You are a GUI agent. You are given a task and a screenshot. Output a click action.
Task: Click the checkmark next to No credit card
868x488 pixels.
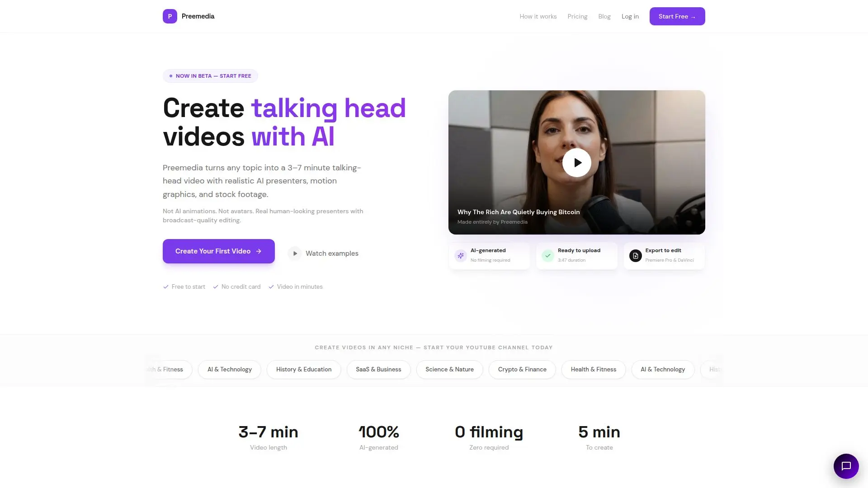click(216, 287)
